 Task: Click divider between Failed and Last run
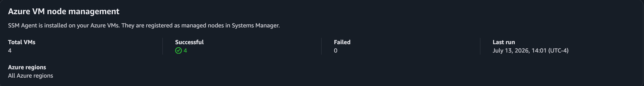coord(480,46)
